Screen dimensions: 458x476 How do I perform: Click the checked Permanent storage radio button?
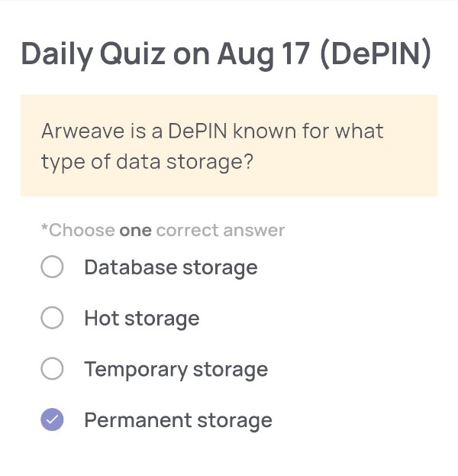pos(52,419)
